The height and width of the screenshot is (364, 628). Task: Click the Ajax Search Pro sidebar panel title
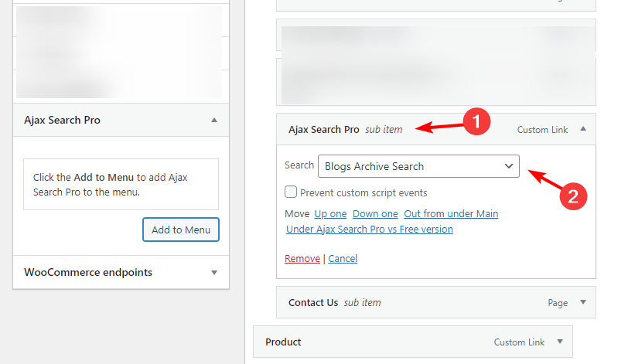pyautogui.click(x=62, y=121)
